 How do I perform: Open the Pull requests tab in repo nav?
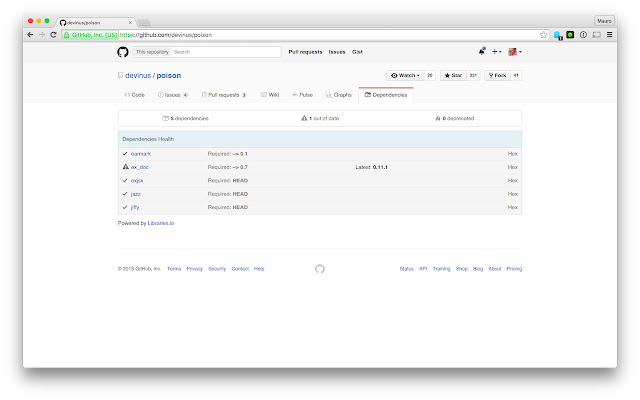224,95
